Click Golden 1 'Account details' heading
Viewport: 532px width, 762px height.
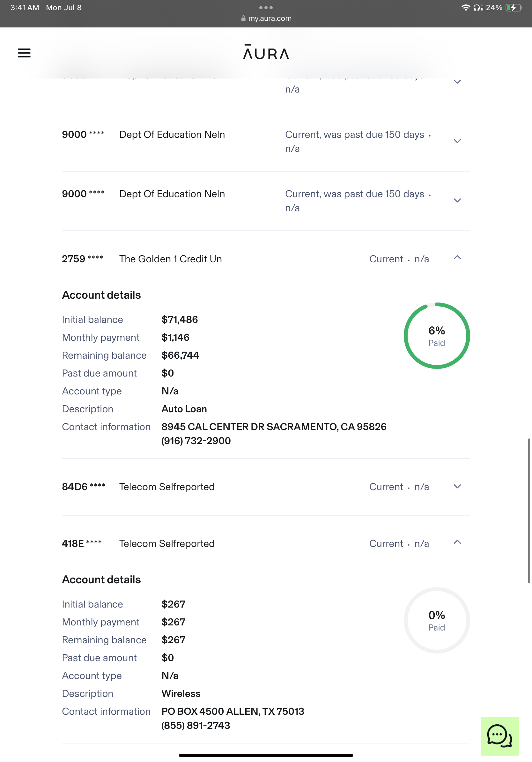pyautogui.click(x=101, y=295)
